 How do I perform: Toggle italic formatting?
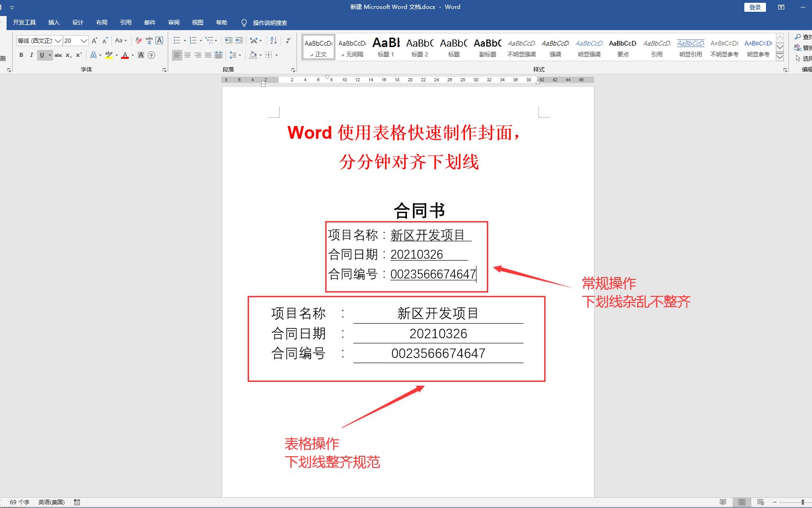click(31, 55)
